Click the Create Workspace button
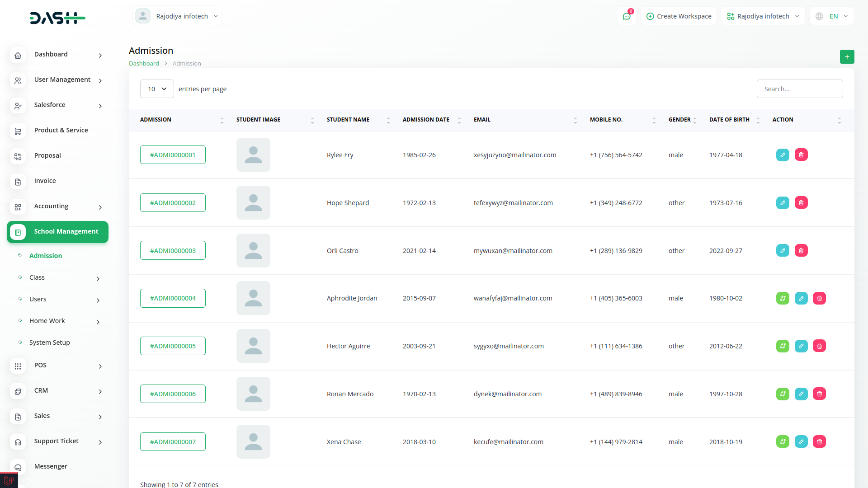 tap(679, 16)
